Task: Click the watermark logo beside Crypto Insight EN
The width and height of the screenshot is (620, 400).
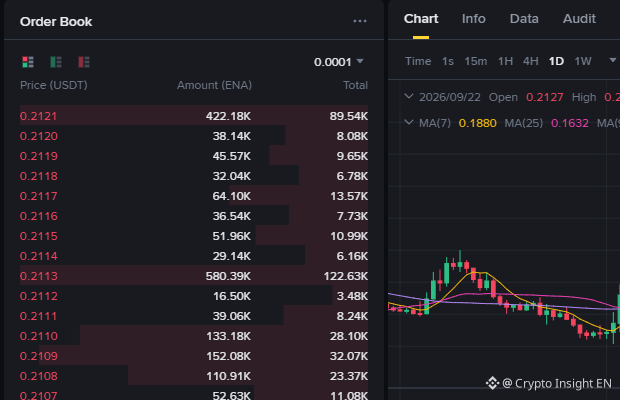Action: tap(492, 383)
